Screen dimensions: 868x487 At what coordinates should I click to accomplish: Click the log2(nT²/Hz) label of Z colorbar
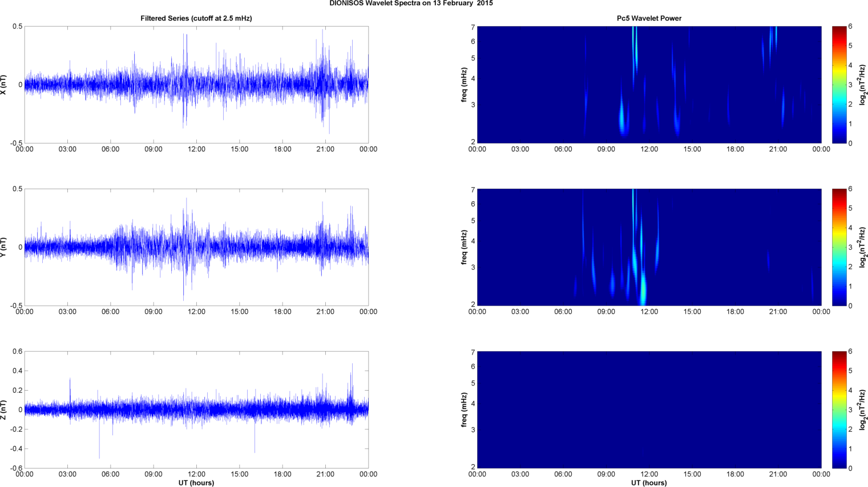tap(863, 410)
